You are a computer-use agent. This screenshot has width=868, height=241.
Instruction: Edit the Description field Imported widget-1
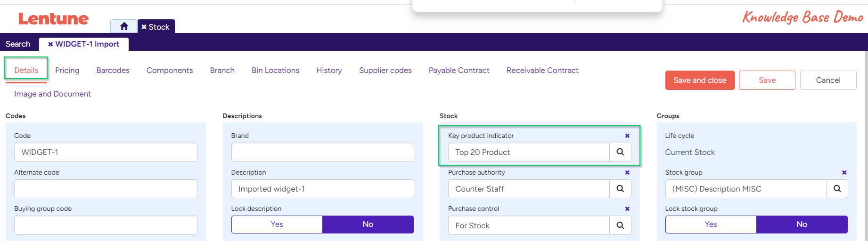pos(323,189)
